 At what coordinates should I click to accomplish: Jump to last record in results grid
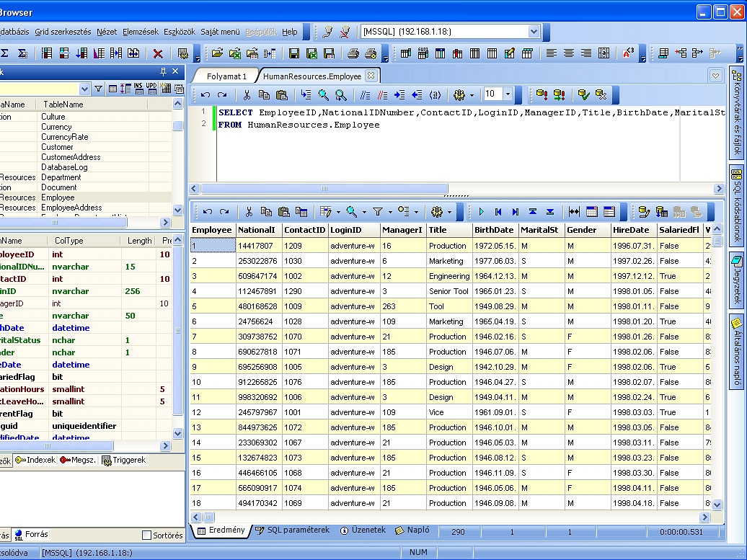pos(515,212)
